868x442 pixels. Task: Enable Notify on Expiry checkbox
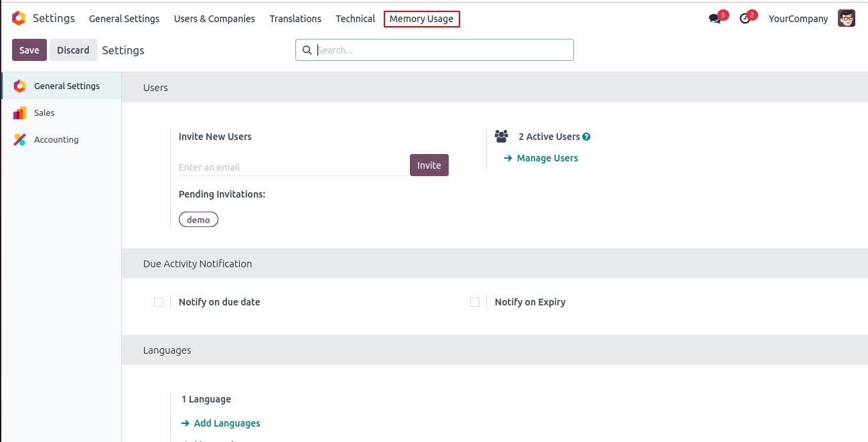tap(475, 302)
